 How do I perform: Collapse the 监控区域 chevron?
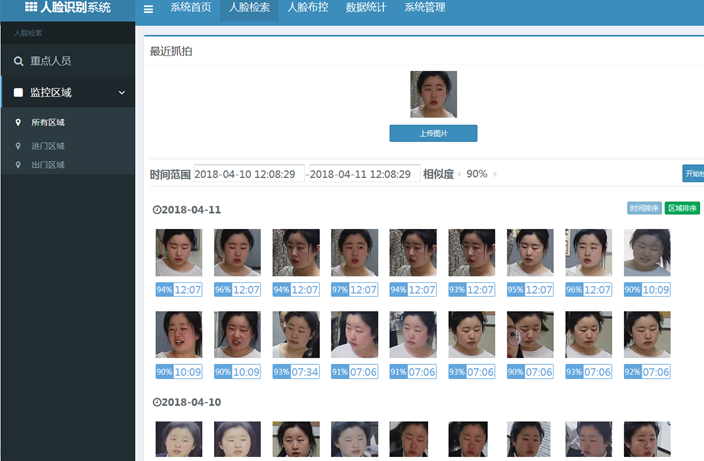(x=122, y=93)
